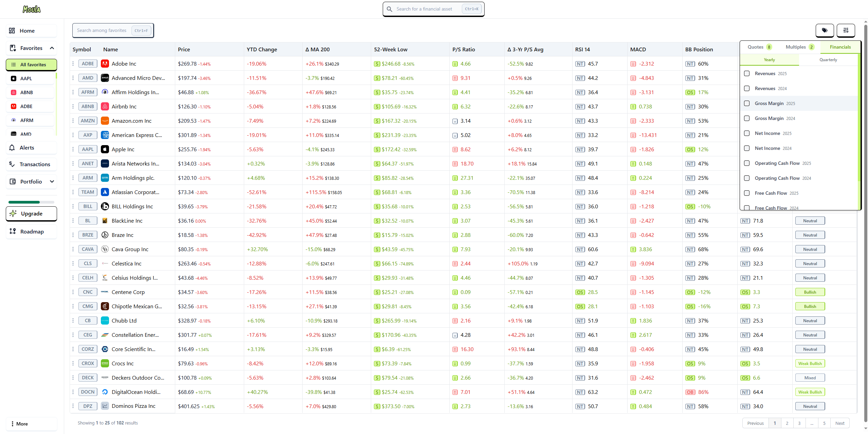Open row options for Adobe Inc
Screen dimensions: 868x434
73,64
